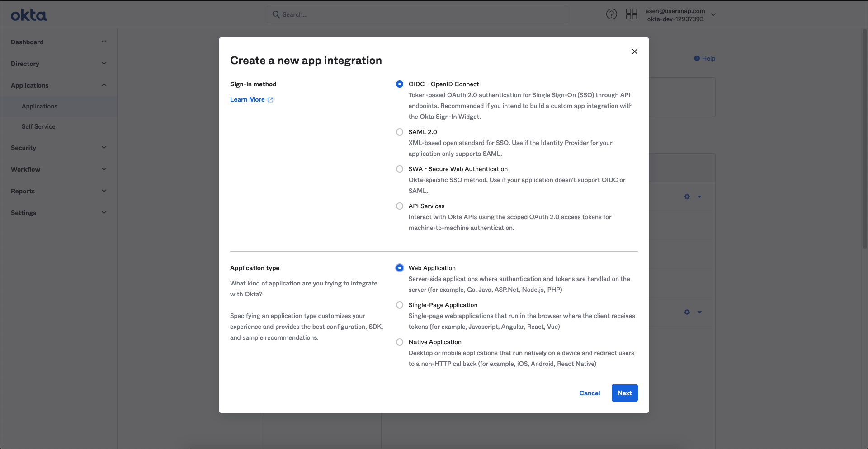868x449 pixels.
Task: Click the Applications parent section label
Action: coord(29,85)
